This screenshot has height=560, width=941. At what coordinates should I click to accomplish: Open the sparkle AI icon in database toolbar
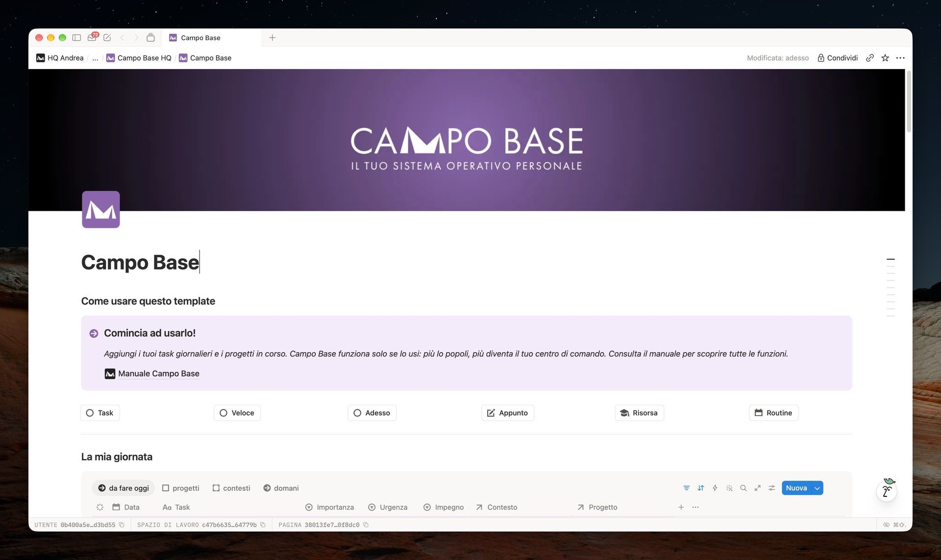click(x=729, y=488)
